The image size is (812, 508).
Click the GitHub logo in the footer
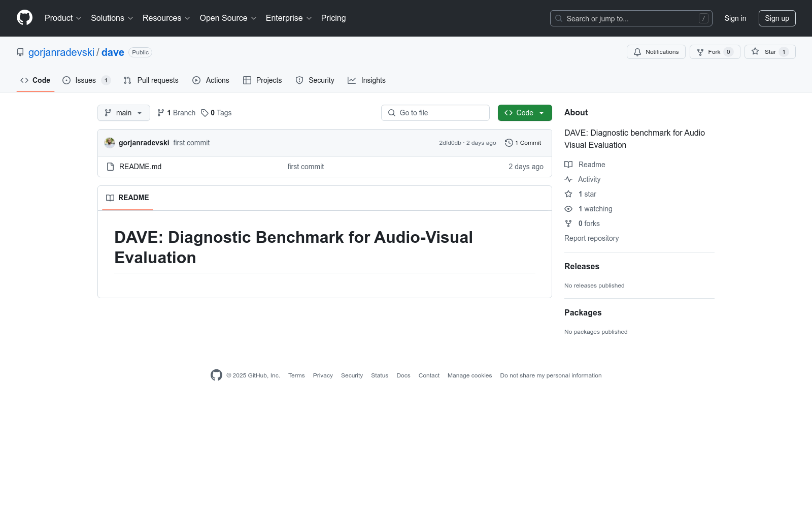pos(216,375)
